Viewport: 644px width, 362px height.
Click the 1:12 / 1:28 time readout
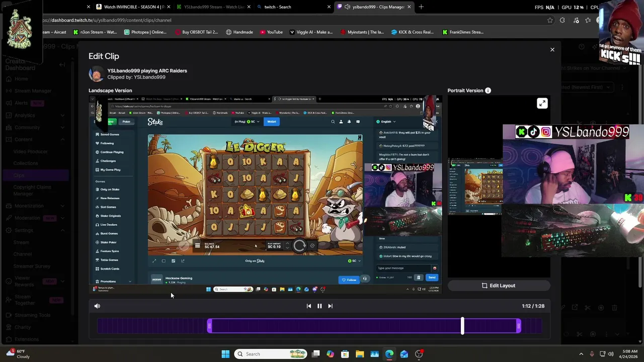[533, 306]
